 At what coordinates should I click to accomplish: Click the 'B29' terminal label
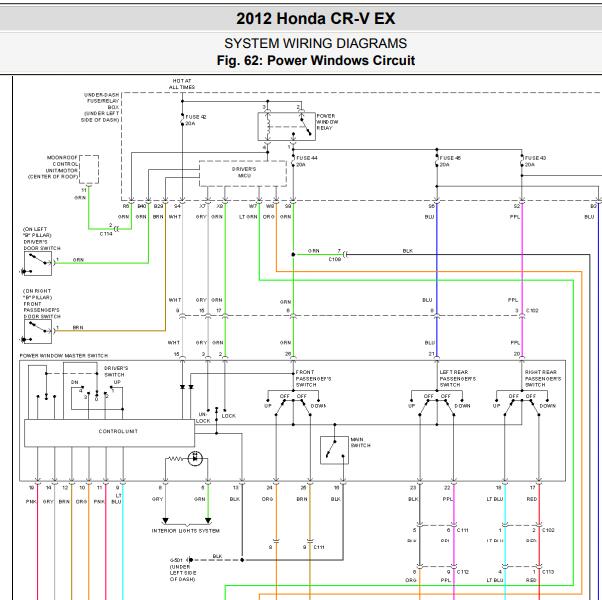[x=158, y=206]
